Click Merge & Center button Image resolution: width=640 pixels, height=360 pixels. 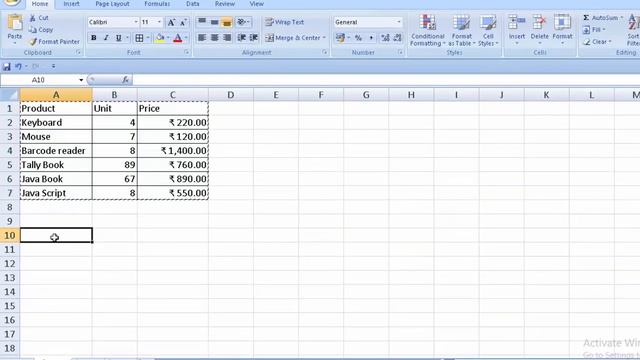[x=293, y=38]
